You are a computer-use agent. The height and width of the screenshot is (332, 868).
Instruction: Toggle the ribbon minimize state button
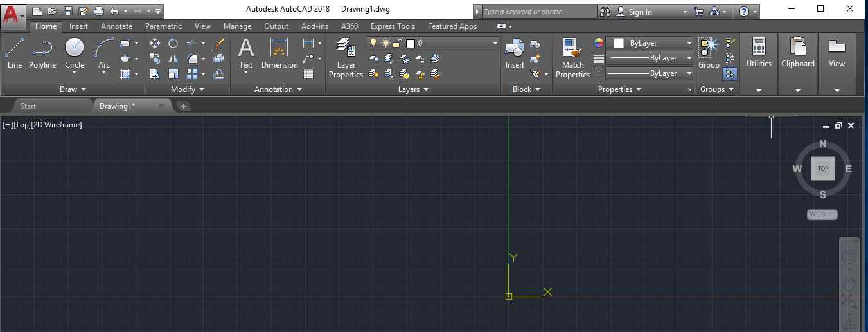pos(502,26)
